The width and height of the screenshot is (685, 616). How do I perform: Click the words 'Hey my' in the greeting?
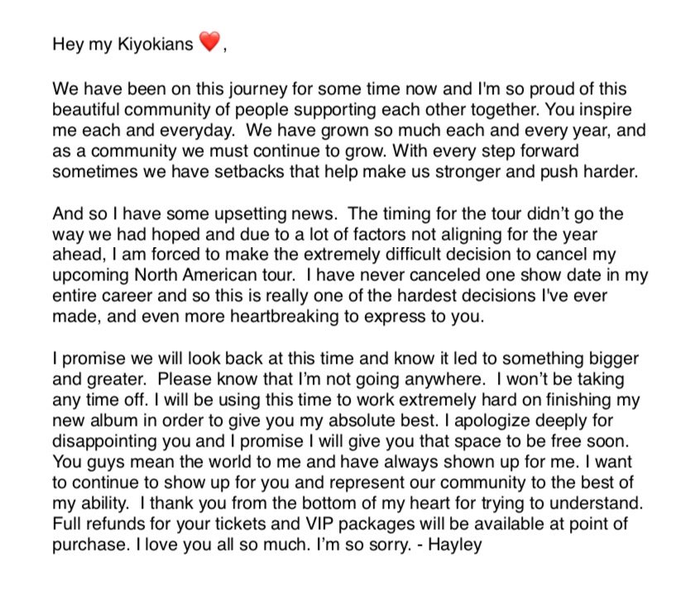(x=82, y=45)
